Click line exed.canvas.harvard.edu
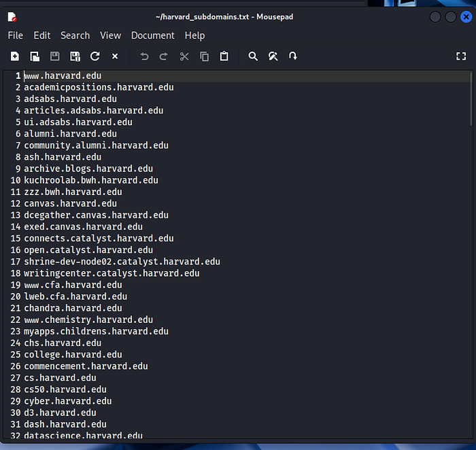The image size is (476, 450). [x=84, y=227]
